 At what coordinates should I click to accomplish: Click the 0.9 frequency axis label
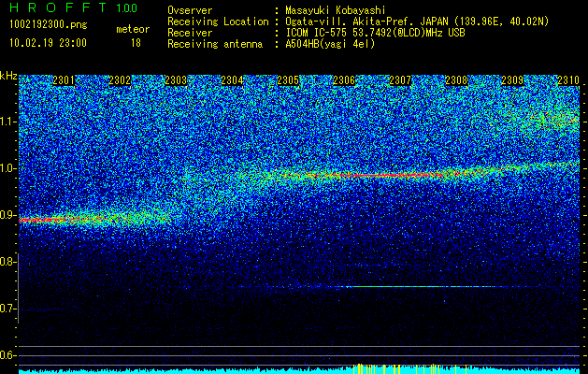coord(7,215)
